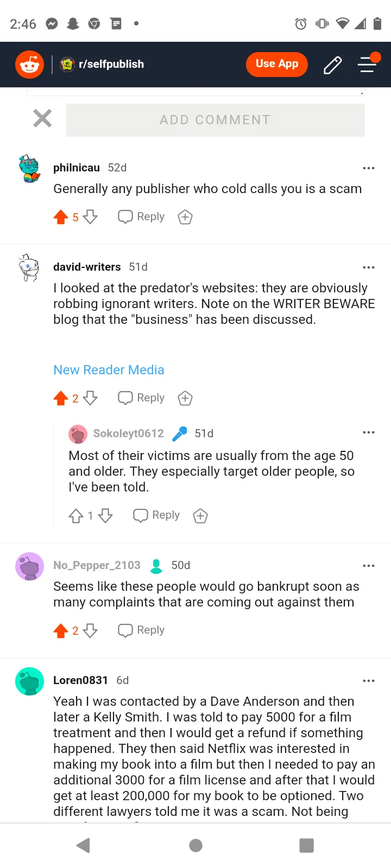Image resolution: width=391 pixels, height=868 pixels.
Task: View Loren0831's avatar profile
Action: coord(29,681)
